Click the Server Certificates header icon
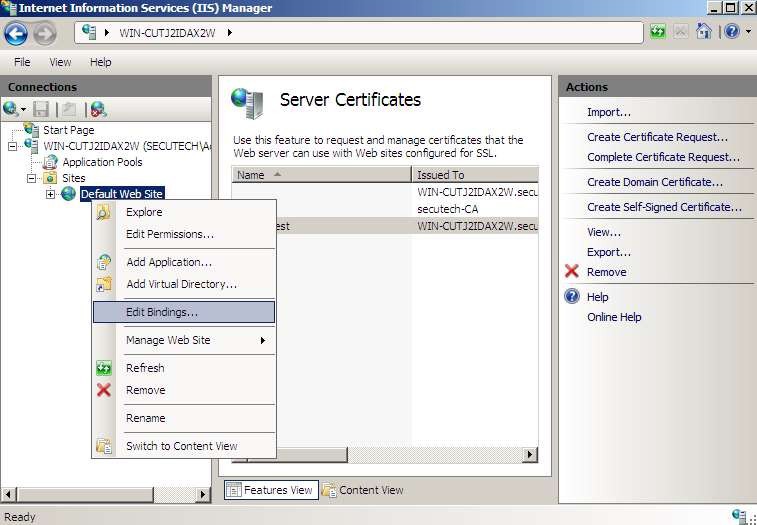 [248, 103]
